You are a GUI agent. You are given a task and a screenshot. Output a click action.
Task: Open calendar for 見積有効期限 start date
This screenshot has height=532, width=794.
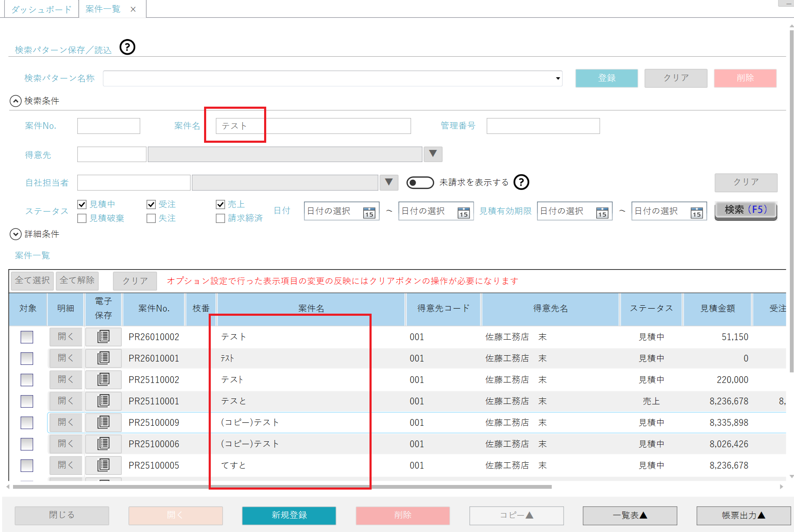[x=602, y=212]
